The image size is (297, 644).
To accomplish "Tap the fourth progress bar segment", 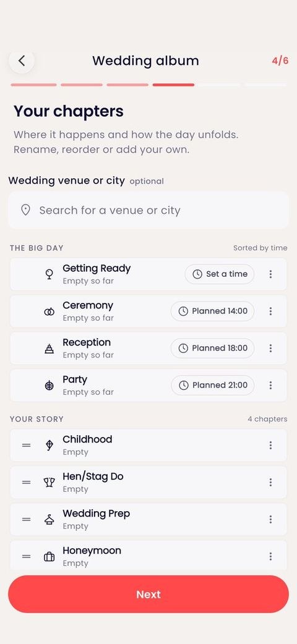I will (x=173, y=85).
